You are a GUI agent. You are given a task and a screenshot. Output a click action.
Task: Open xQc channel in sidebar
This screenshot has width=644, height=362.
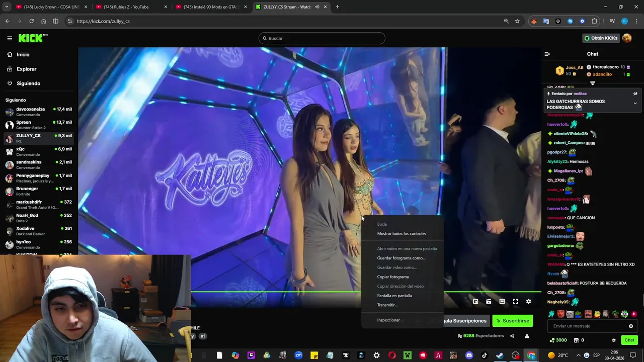coord(38,151)
